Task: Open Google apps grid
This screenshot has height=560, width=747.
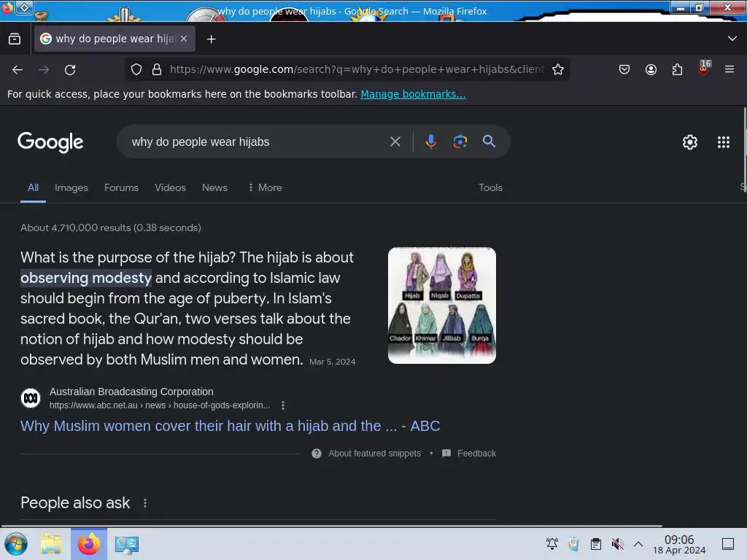Action: click(724, 142)
